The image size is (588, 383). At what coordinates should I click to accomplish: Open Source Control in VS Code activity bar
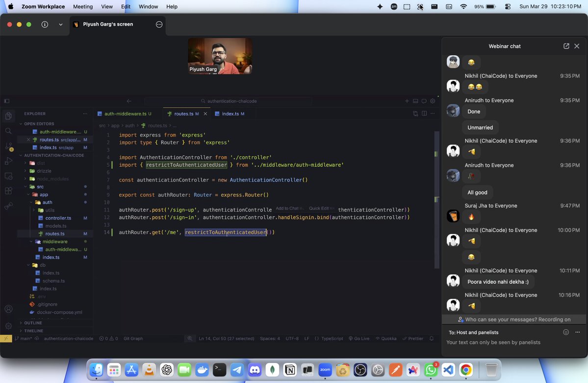point(8,146)
